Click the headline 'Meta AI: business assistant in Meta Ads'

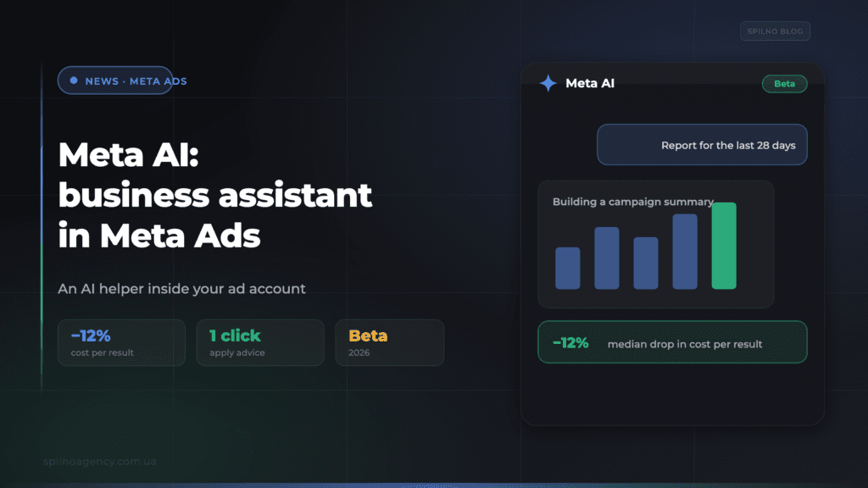pos(214,195)
